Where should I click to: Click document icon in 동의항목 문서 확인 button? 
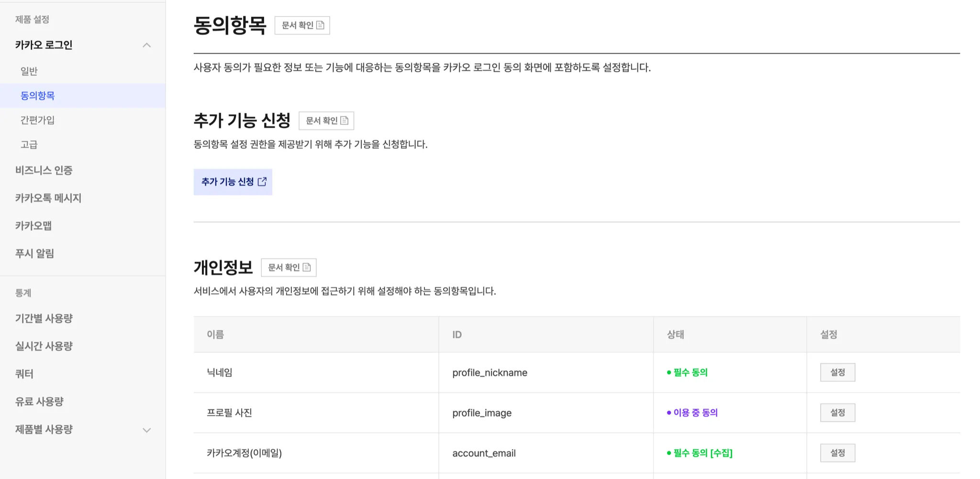(321, 25)
